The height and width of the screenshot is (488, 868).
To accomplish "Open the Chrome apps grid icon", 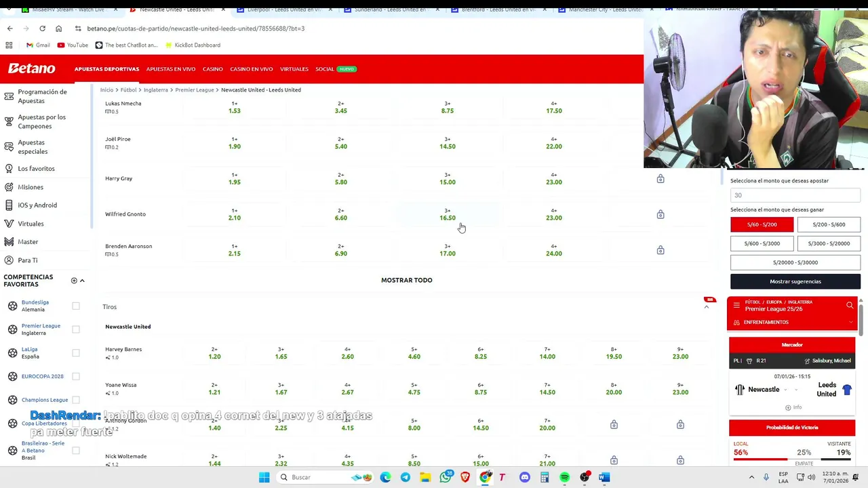I will pyautogui.click(x=9, y=45).
